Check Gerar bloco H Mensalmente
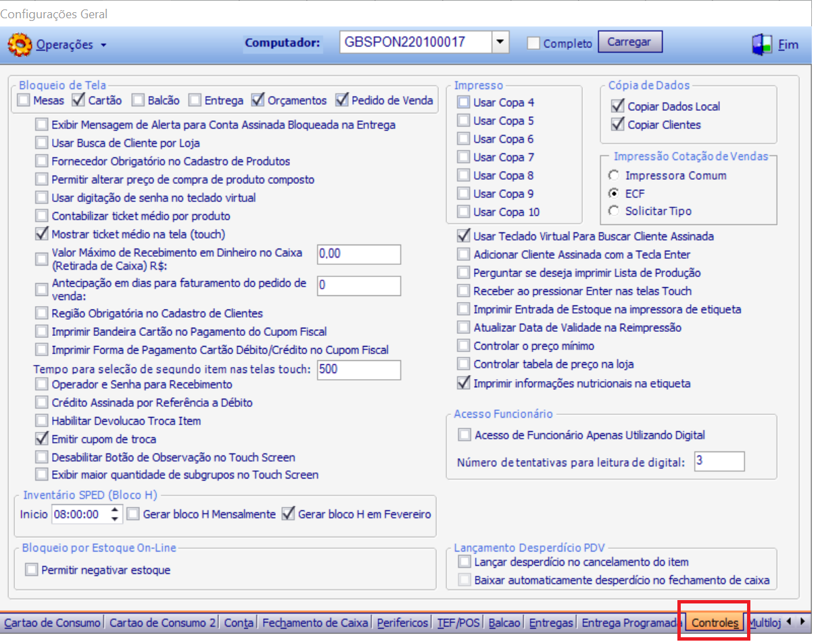 pos(134,514)
